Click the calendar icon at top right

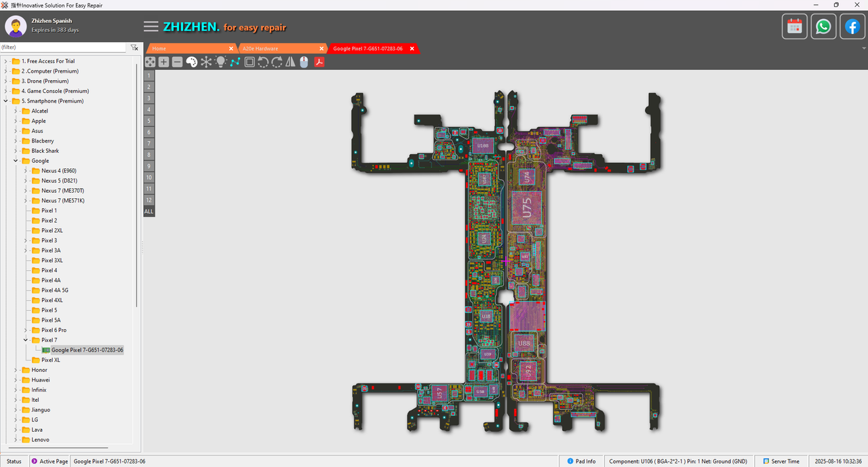pyautogui.click(x=795, y=26)
